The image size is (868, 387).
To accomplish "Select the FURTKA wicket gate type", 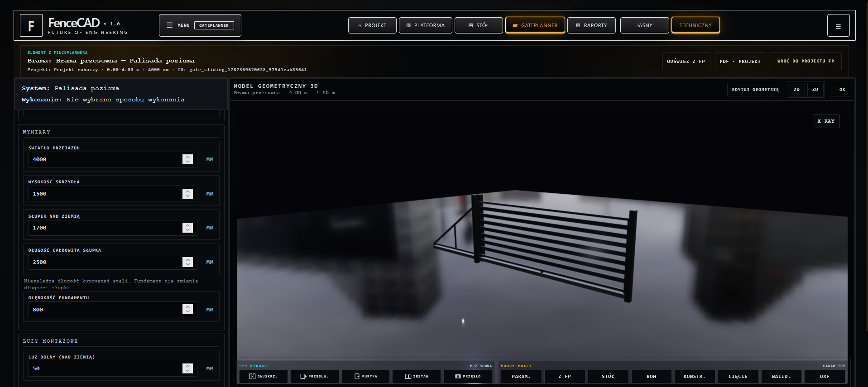I will [365, 377].
